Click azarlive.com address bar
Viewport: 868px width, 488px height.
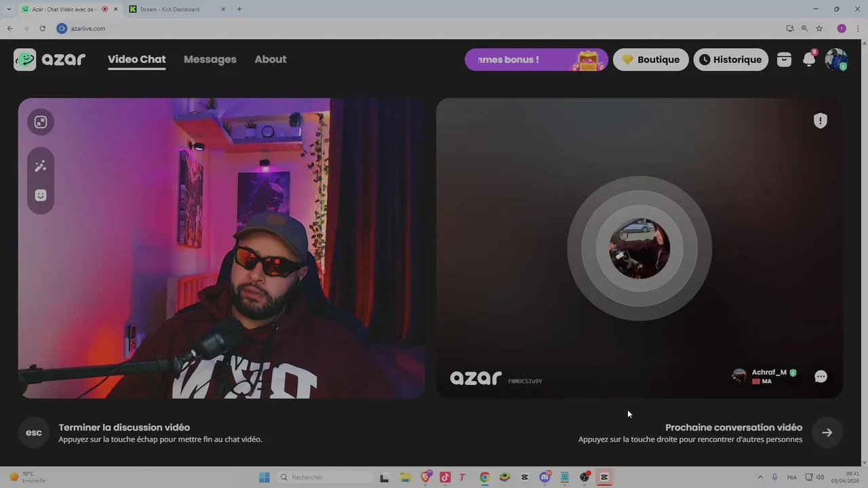[420, 28]
